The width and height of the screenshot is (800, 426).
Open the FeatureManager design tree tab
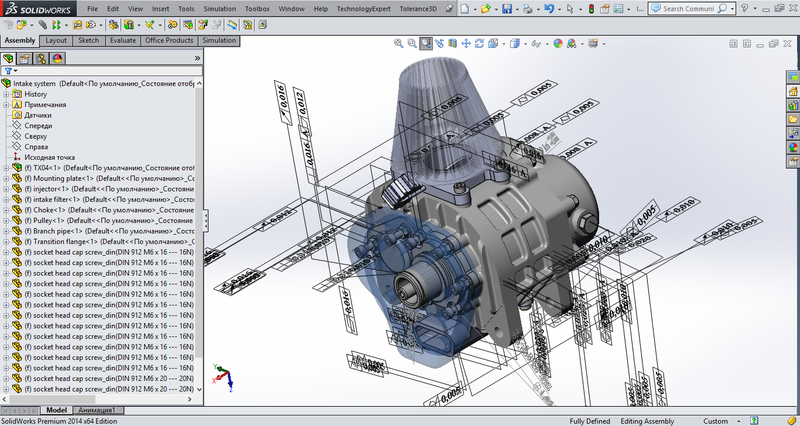point(10,58)
